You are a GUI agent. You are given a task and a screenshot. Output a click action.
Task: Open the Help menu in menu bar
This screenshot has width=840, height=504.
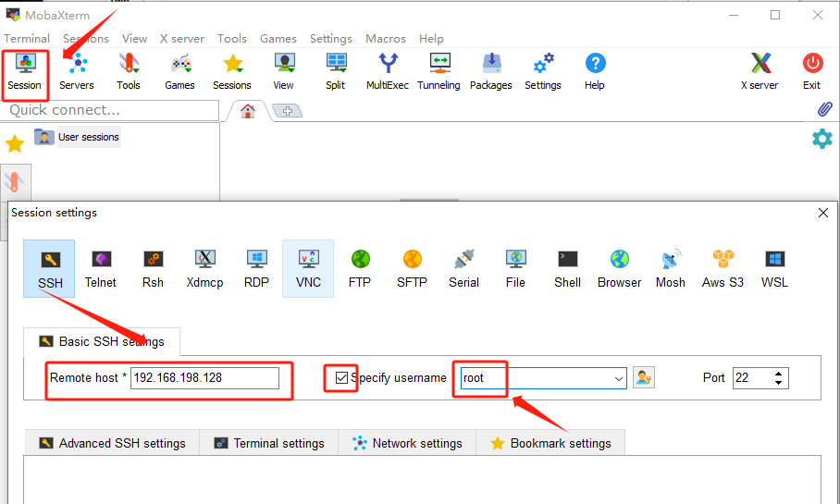431,39
